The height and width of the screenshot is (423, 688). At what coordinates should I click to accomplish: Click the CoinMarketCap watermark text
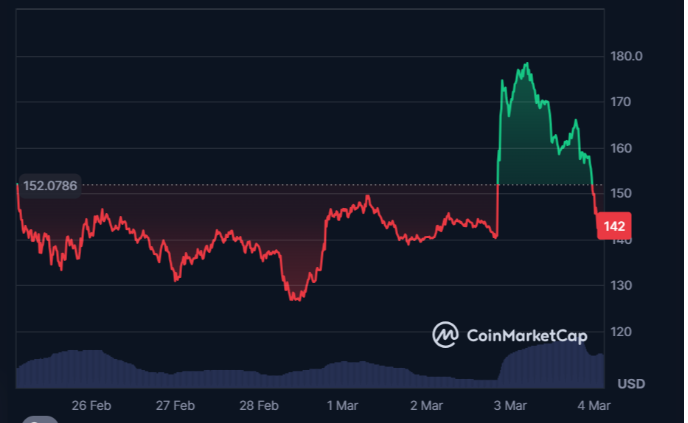click(x=526, y=335)
